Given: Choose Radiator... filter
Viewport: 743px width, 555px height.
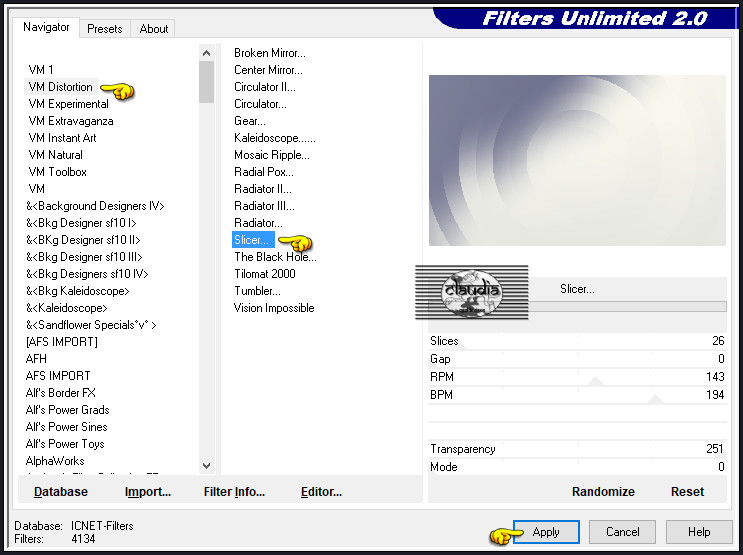Looking at the screenshot, I should click(x=258, y=224).
